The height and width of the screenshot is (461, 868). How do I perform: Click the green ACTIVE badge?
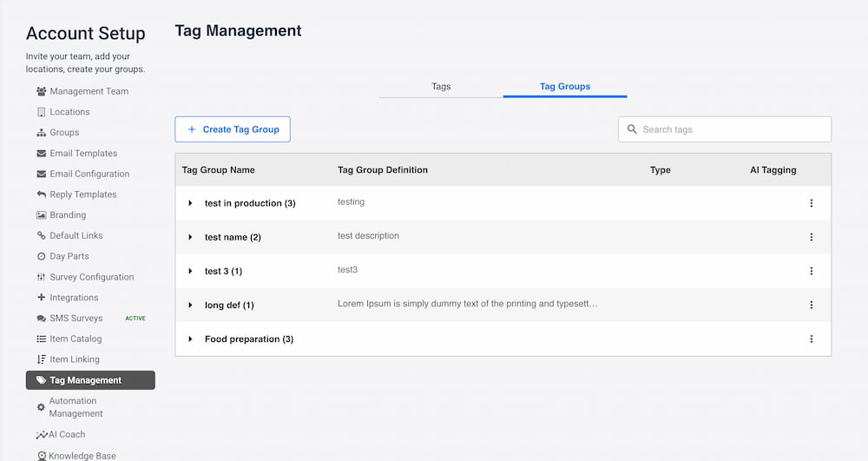coord(135,319)
